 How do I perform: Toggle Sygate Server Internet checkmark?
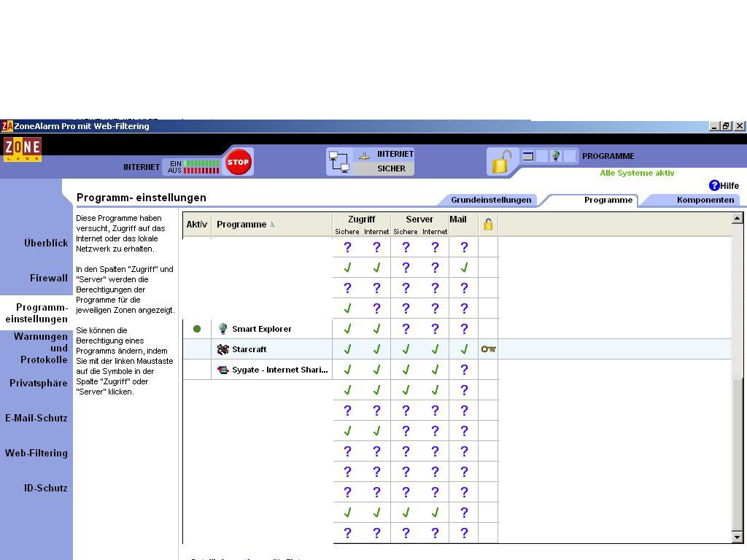(x=435, y=370)
